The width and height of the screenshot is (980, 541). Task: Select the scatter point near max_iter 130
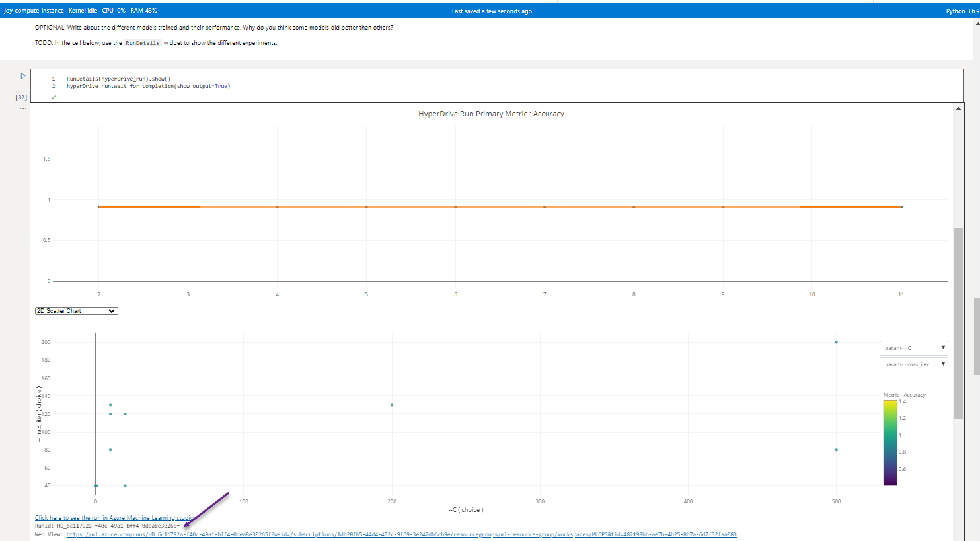[110, 404]
